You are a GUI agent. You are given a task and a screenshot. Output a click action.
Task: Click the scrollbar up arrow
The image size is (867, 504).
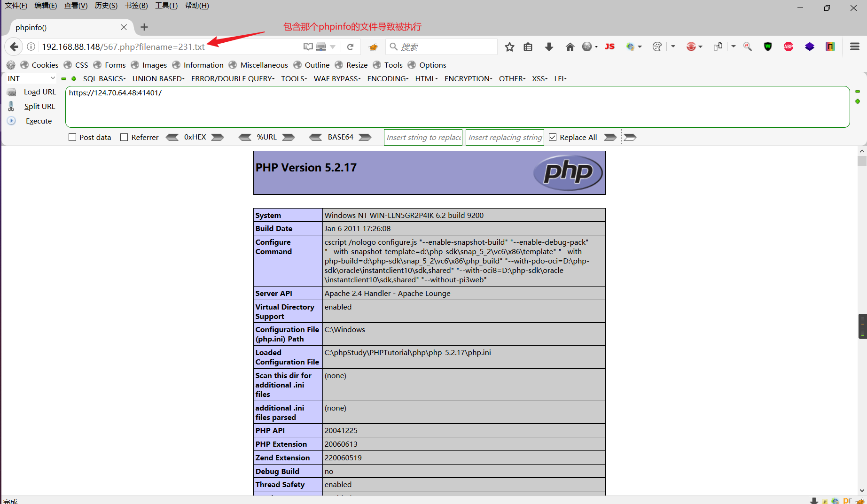(x=862, y=151)
